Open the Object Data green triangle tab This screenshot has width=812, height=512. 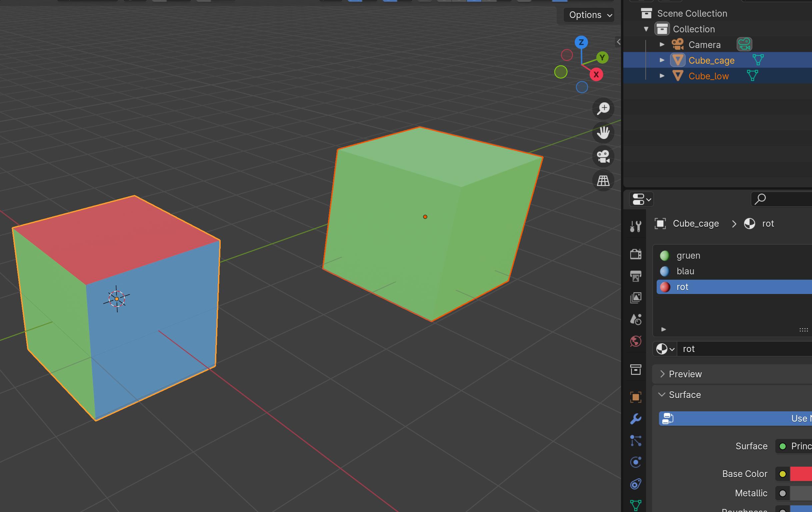point(636,505)
